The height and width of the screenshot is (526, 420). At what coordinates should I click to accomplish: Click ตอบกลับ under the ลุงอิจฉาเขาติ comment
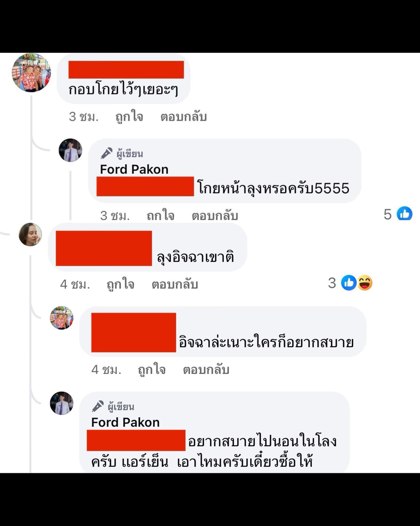click(x=175, y=285)
